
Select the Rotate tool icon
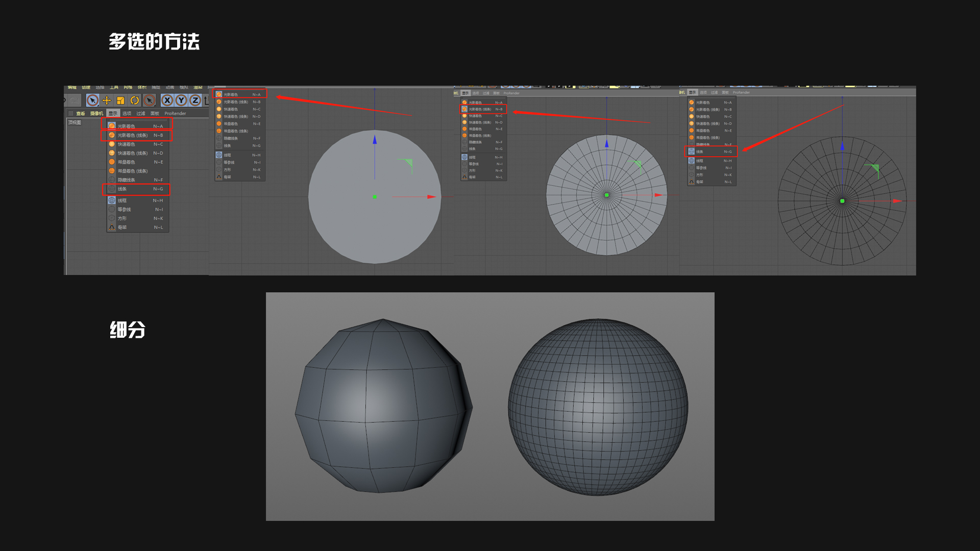[x=135, y=101]
